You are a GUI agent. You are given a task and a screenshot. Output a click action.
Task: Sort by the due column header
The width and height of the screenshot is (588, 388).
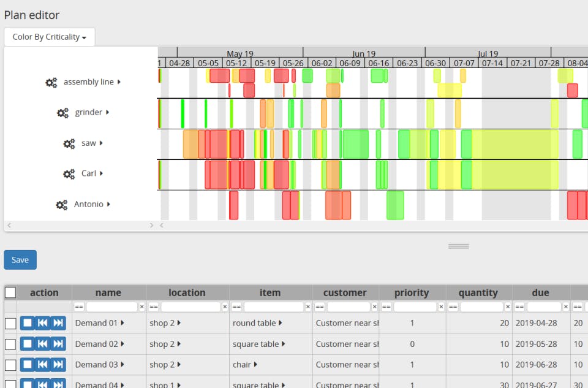[x=540, y=293]
